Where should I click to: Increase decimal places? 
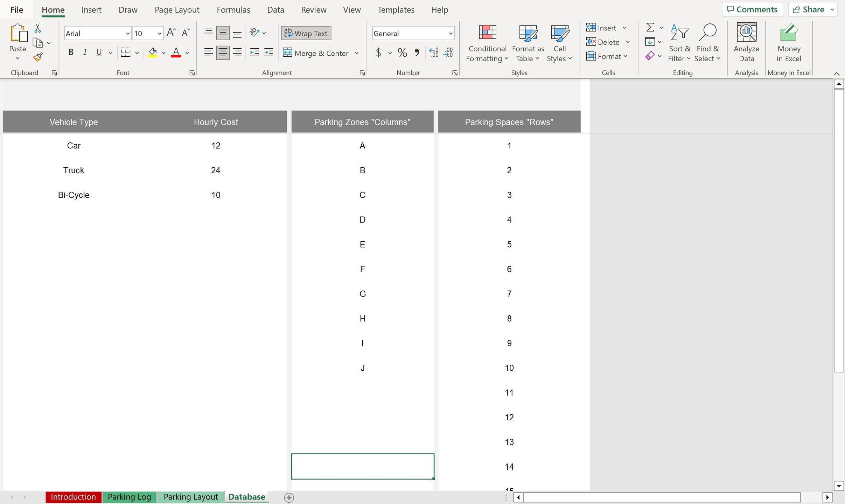click(433, 52)
